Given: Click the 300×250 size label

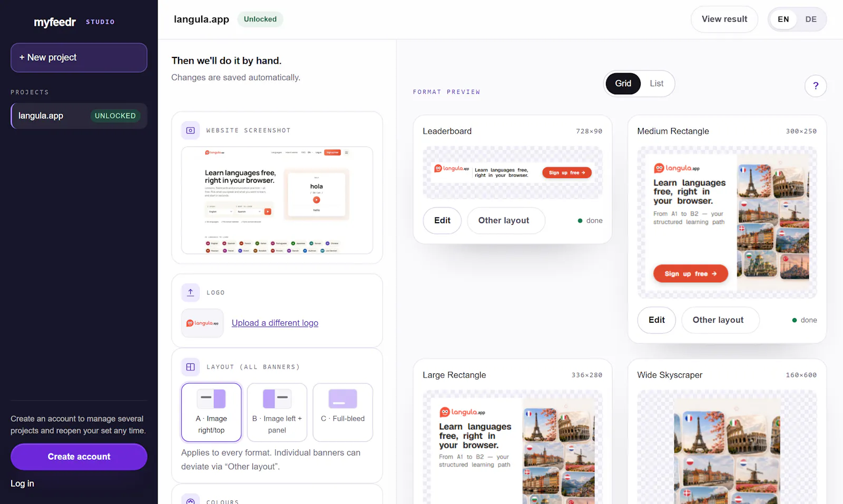Looking at the screenshot, I should click(801, 131).
